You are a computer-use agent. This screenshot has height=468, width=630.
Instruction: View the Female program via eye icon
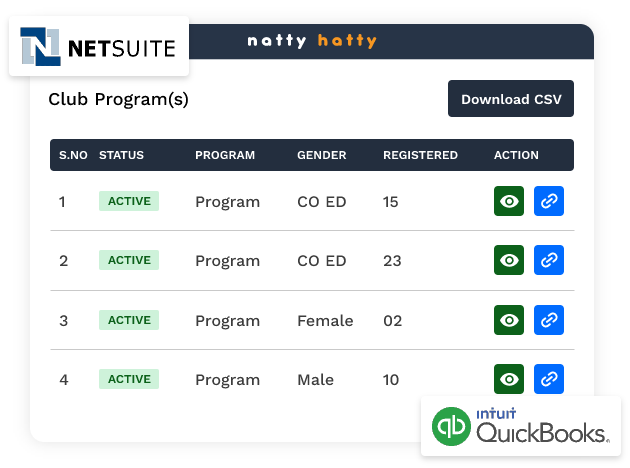(x=509, y=320)
